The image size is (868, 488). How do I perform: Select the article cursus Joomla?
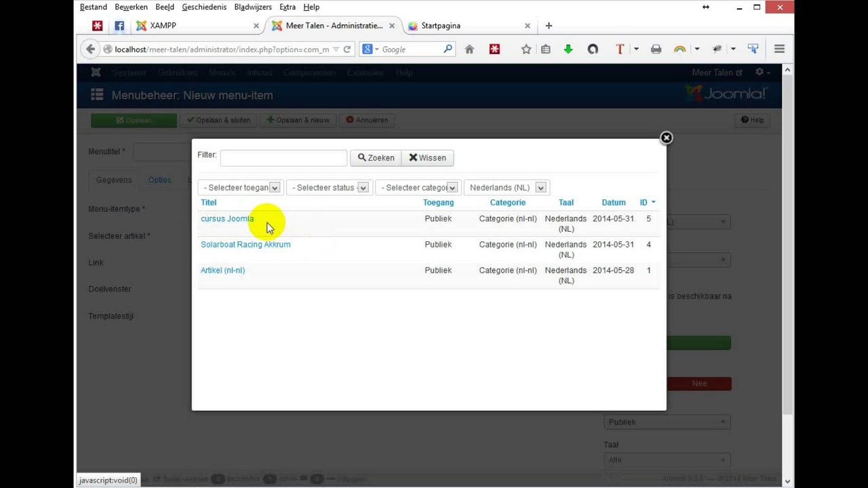[x=227, y=219]
